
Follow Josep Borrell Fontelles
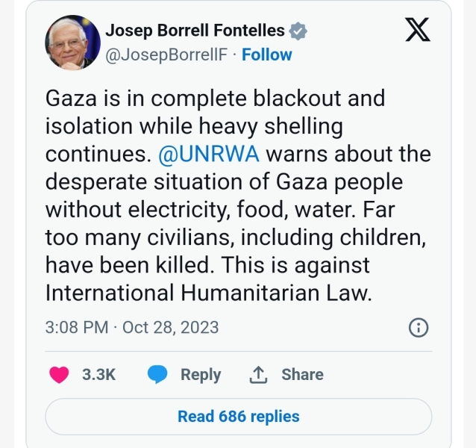coord(266,55)
